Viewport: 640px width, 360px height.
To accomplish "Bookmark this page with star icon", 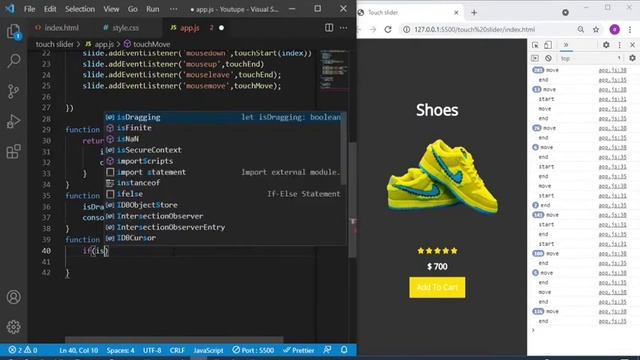I will (596, 29).
